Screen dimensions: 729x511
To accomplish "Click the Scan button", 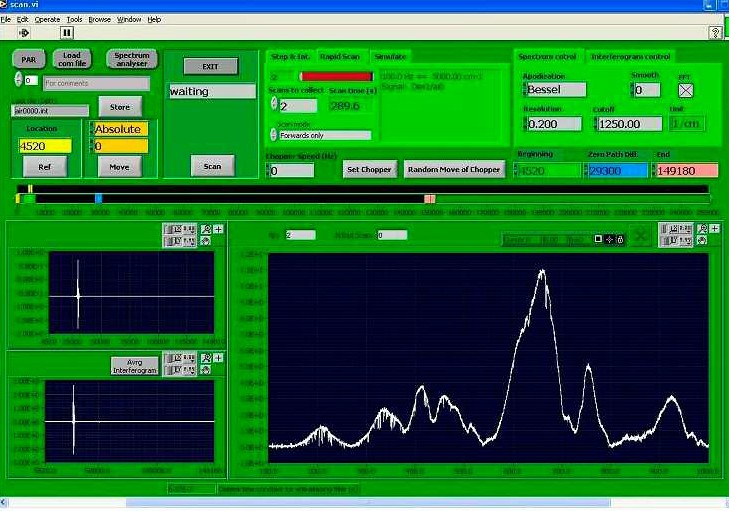I will pos(212,166).
